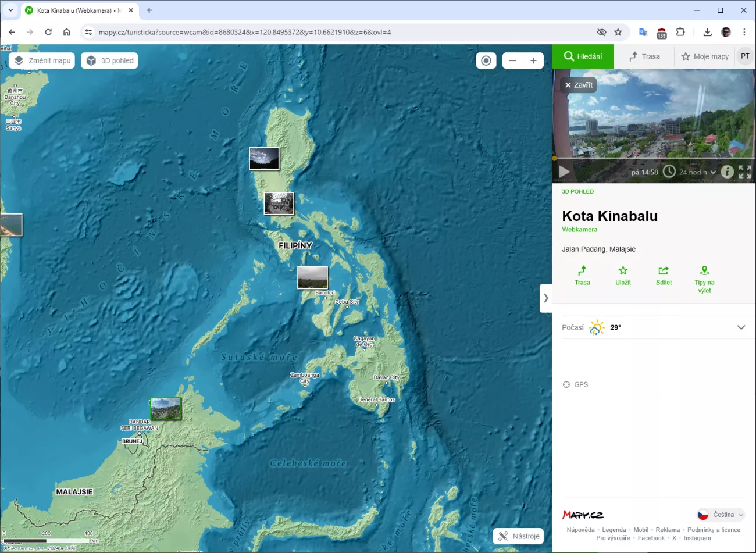Screen dimensions: 756x553
Task: Select the webcam thumbnail near Bacolod
Action: (x=312, y=278)
